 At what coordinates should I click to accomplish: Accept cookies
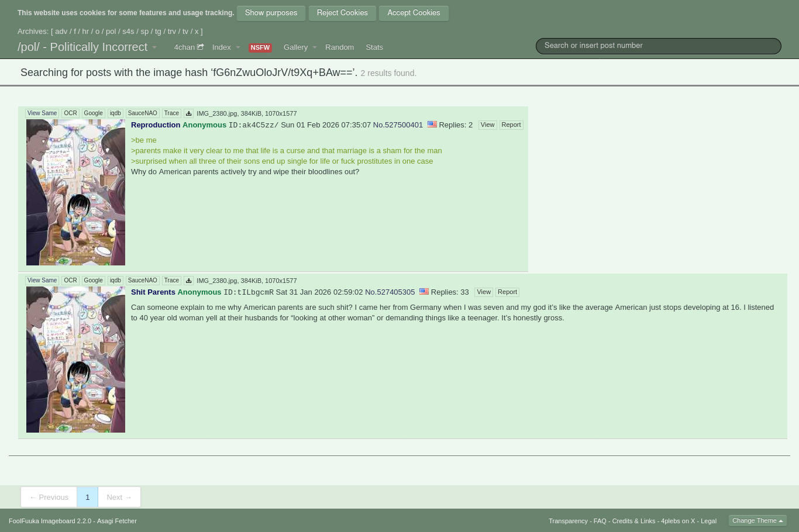(x=414, y=13)
